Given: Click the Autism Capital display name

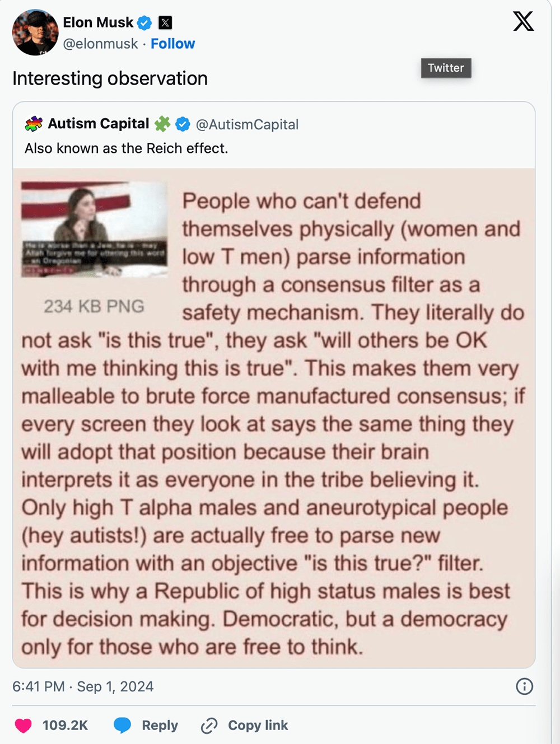Looking at the screenshot, I should pyautogui.click(x=99, y=124).
